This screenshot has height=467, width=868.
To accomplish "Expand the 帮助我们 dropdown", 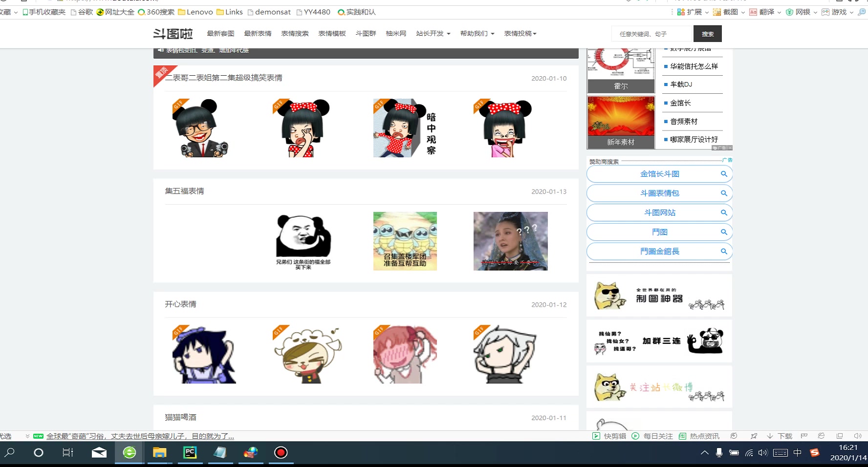I will 477,34.
